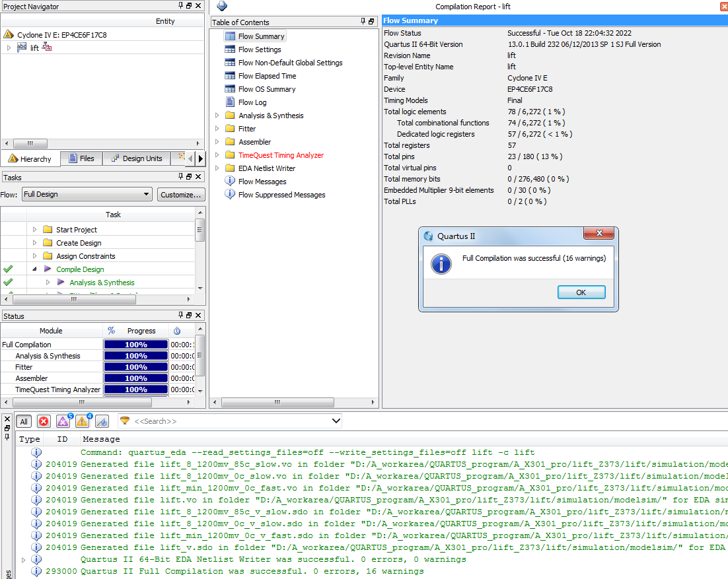Click the percent column header in Status
The image size is (728, 579).
pyautogui.click(x=112, y=330)
